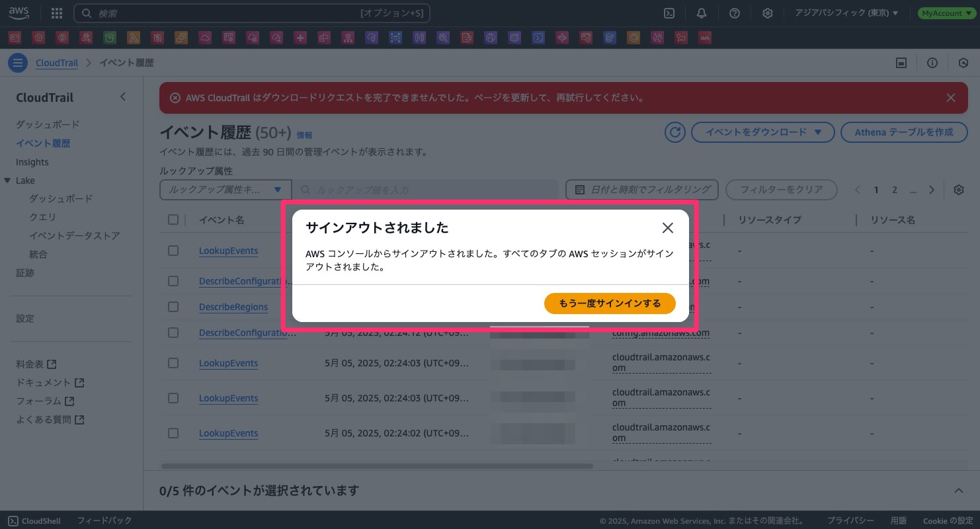980x529 pixels.
Task: Collapse the CloudTrail sidebar with the chevron
Action: pos(122,97)
